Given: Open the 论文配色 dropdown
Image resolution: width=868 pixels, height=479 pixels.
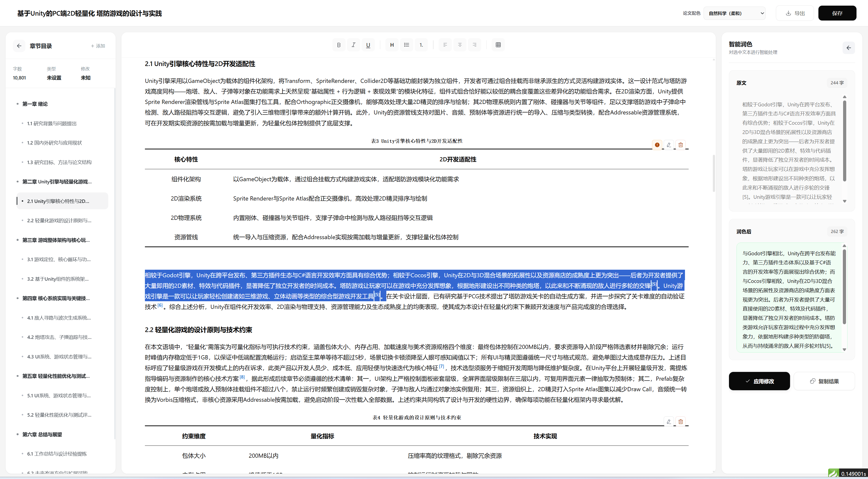Looking at the screenshot, I should click(735, 13).
